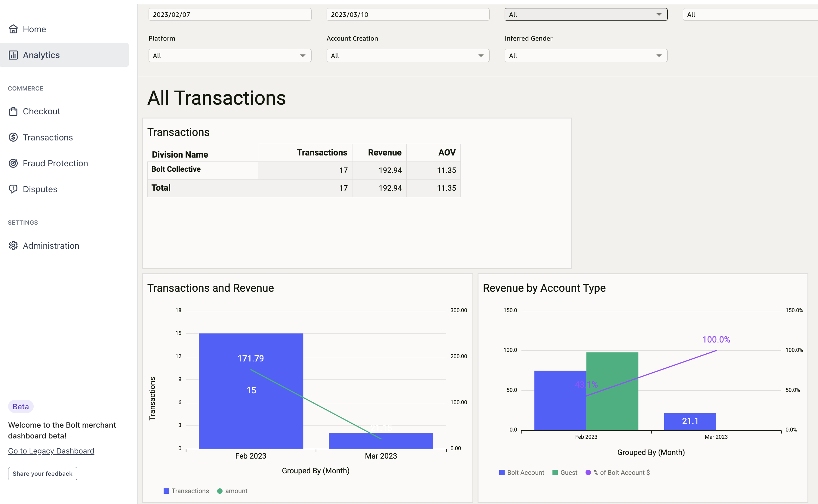This screenshot has height=504, width=818.
Task: Click the Administration gear icon
Action: (13, 246)
